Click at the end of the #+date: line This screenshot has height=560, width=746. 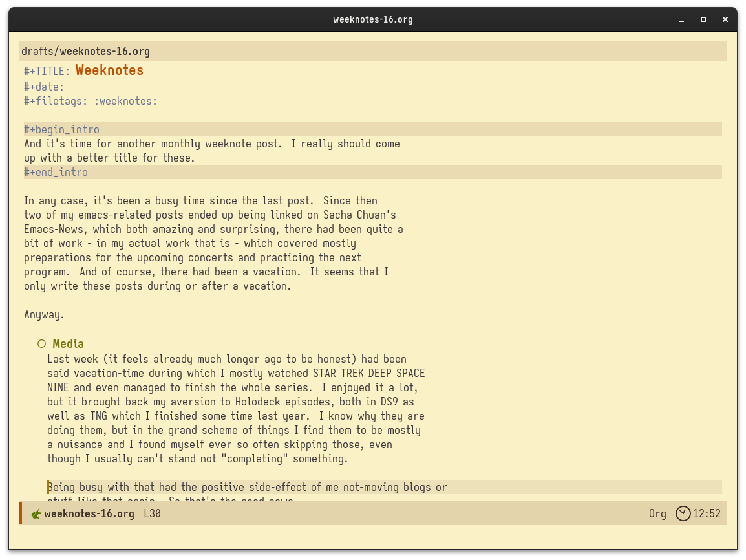65,87
